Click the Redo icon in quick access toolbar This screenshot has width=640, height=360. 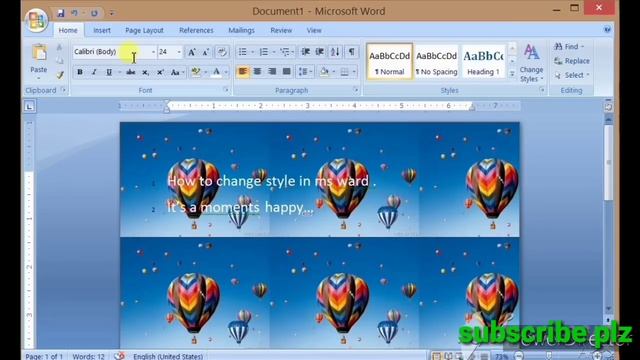[x=94, y=13]
